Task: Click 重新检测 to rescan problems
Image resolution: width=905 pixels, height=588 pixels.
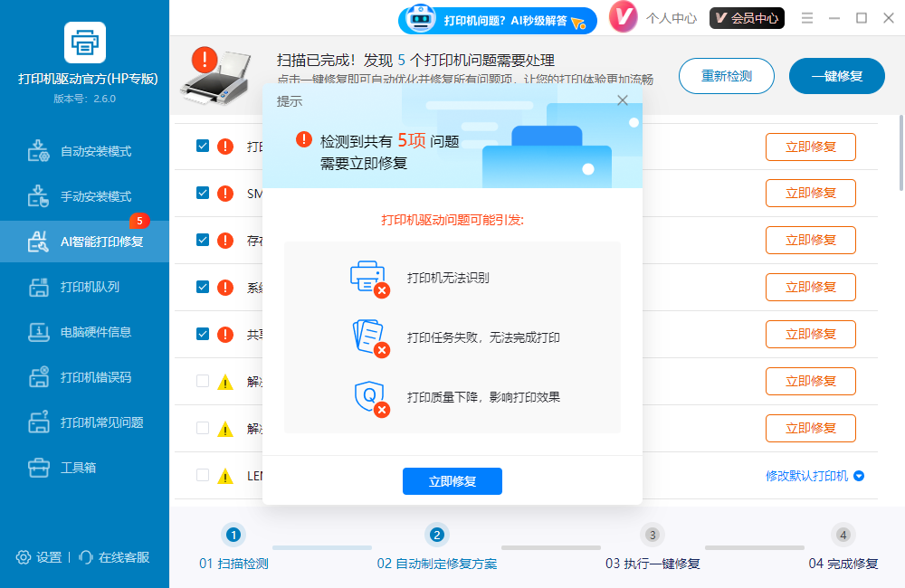Action: 726,76
